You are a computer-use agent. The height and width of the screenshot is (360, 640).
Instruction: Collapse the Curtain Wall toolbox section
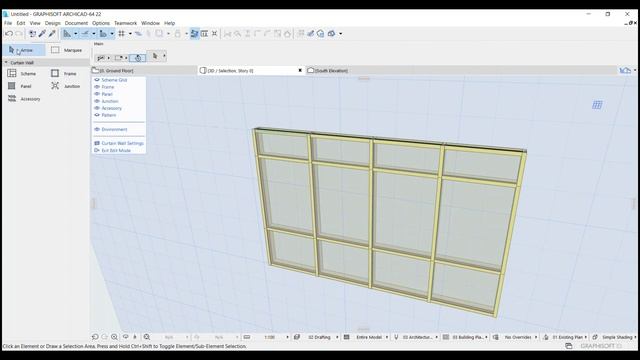(6, 62)
